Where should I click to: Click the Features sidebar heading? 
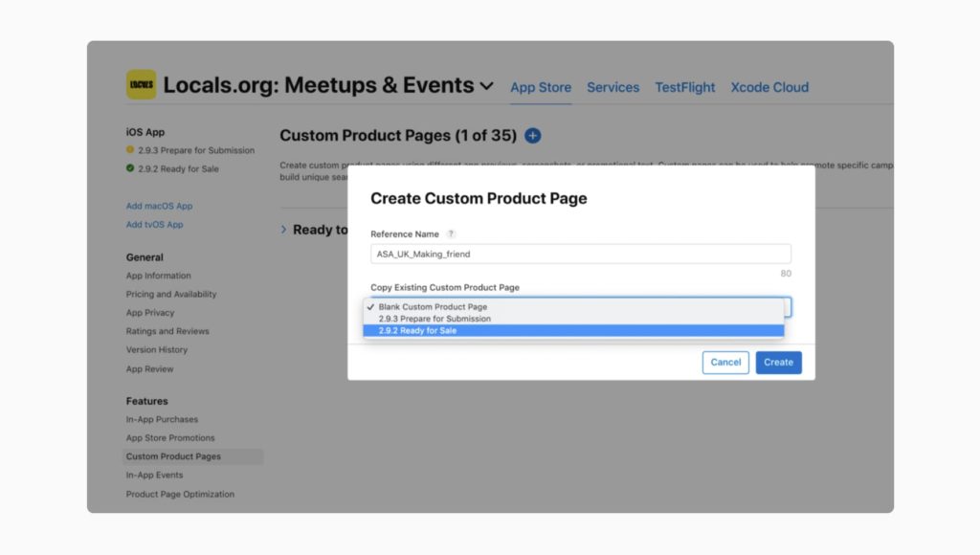146,401
